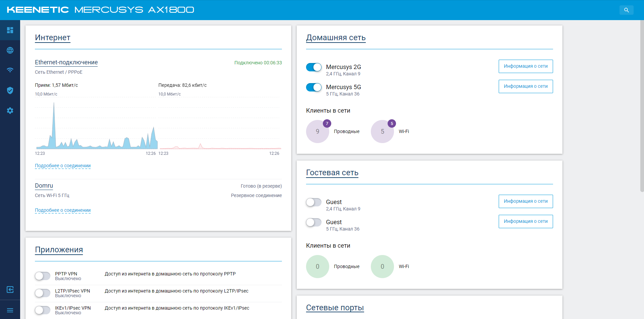Open the Domru connection link

tap(44, 186)
